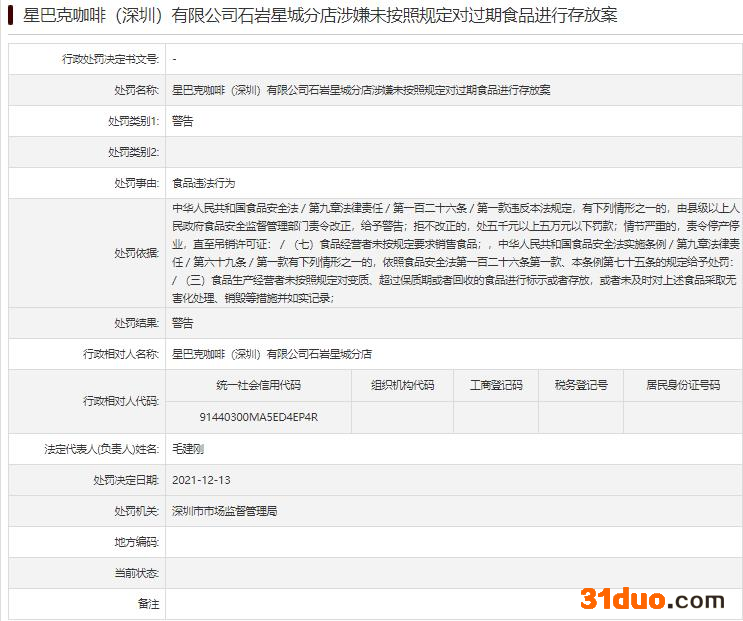The image size is (743, 621).
Task: Click the red marker bar beside the page title
Action: pos(9,16)
